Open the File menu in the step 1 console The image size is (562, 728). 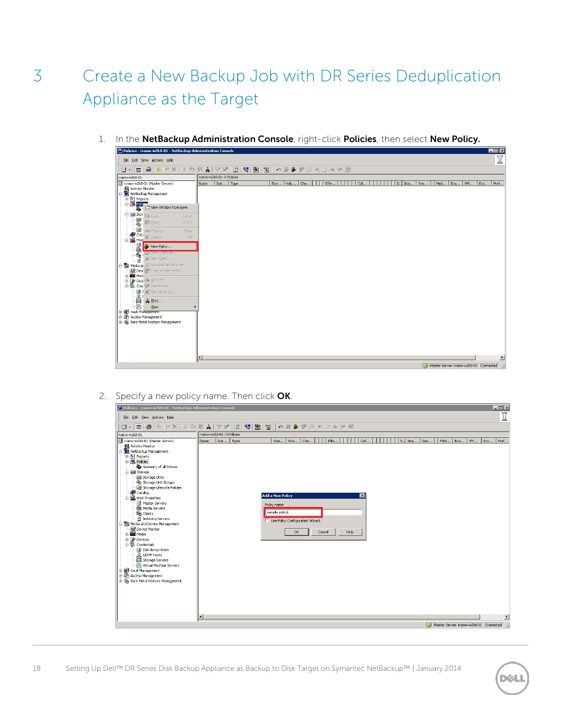pos(126,160)
